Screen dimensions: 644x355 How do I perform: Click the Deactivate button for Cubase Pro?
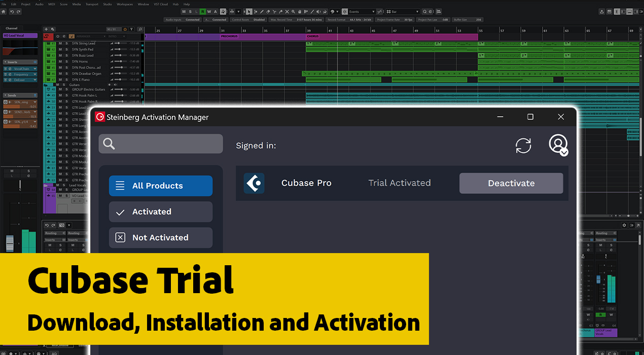coord(511,183)
